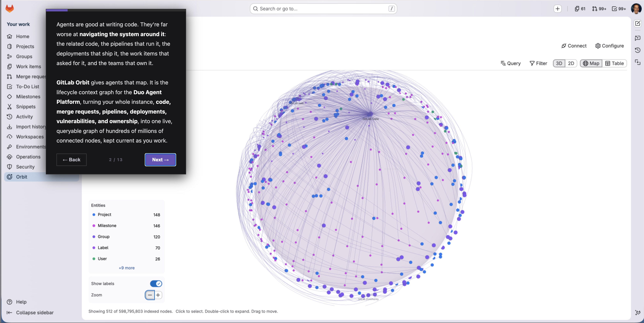
Task: Click Next in the tour popup
Action: 160,160
